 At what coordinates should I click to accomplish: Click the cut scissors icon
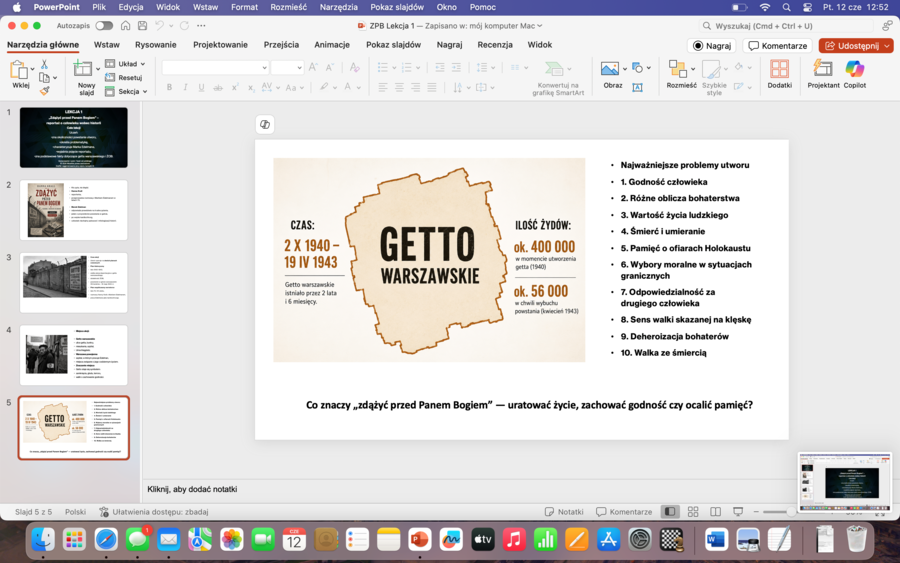coord(44,64)
